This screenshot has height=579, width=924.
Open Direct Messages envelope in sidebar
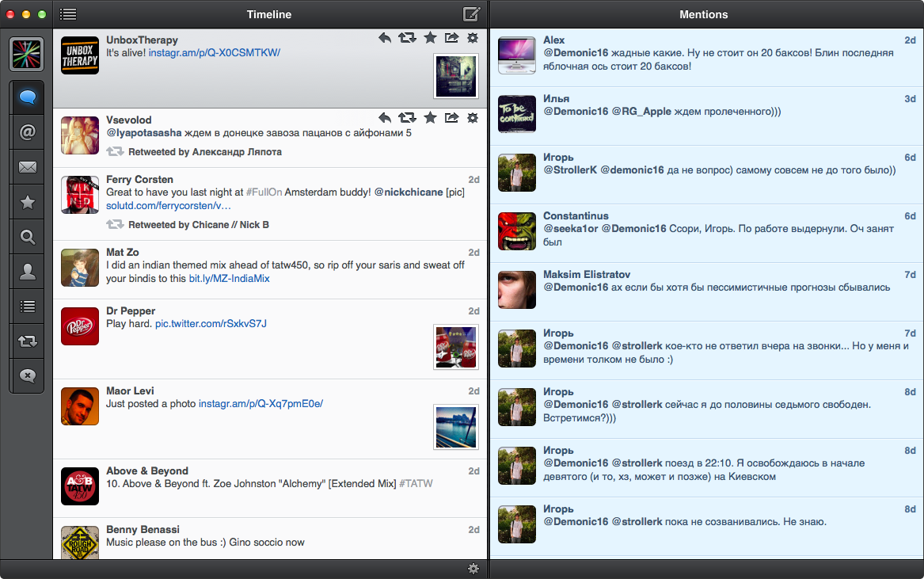coord(28,167)
